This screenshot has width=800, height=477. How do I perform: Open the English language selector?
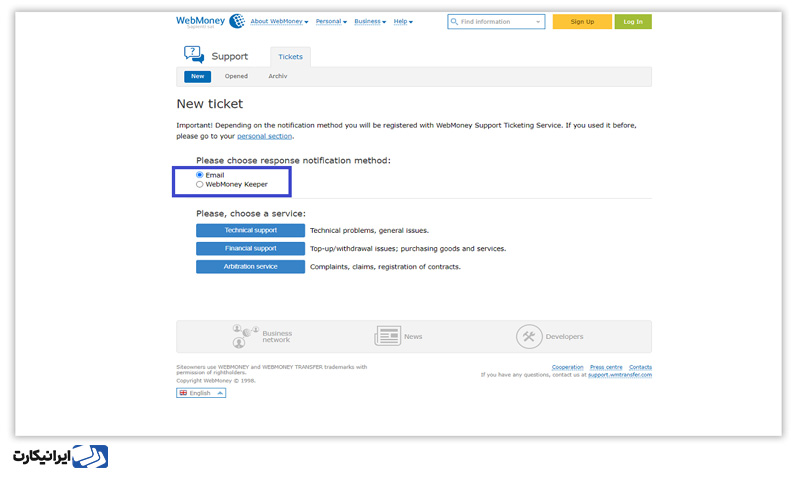click(x=201, y=393)
